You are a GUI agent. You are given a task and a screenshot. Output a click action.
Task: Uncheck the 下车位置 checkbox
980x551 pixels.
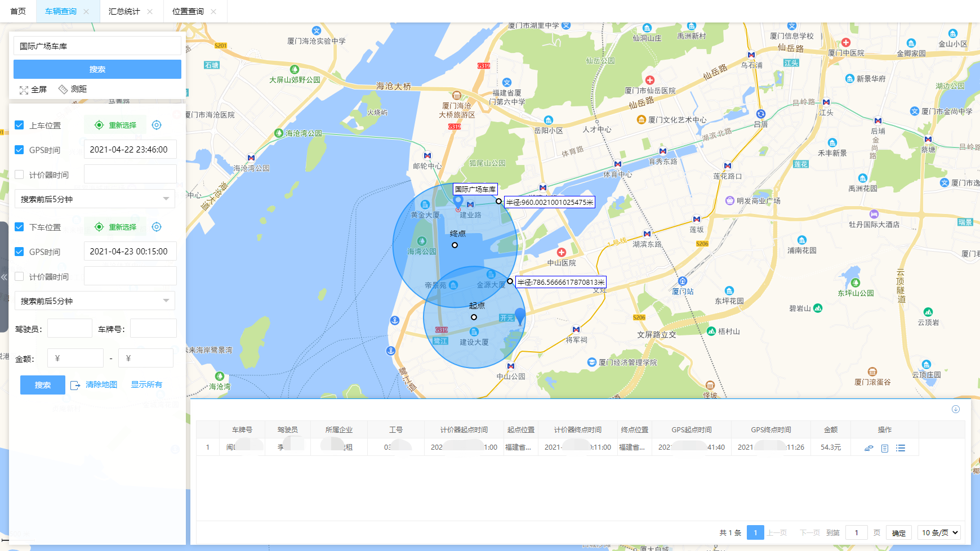coord(19,227)
